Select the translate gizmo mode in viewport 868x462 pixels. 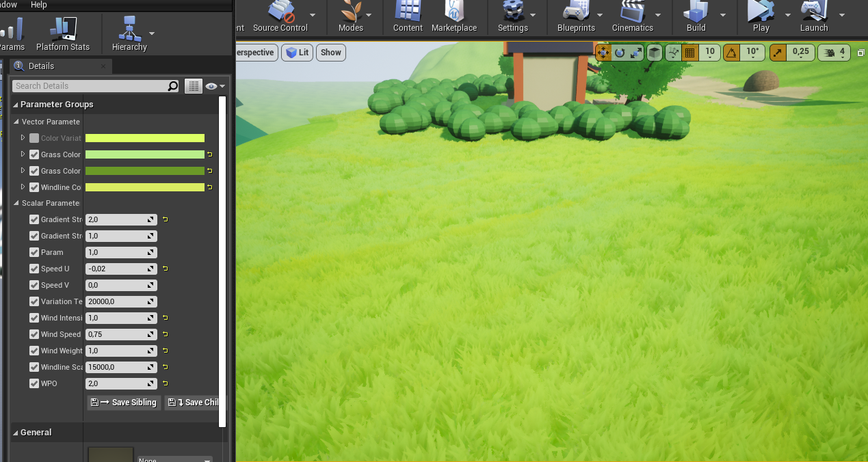coord(603,52)
